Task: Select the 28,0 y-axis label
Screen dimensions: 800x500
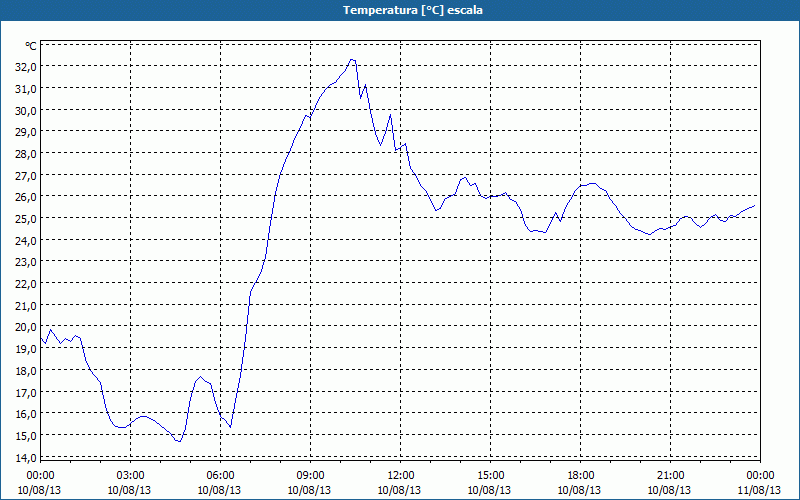Action: [x=27, y=154]
